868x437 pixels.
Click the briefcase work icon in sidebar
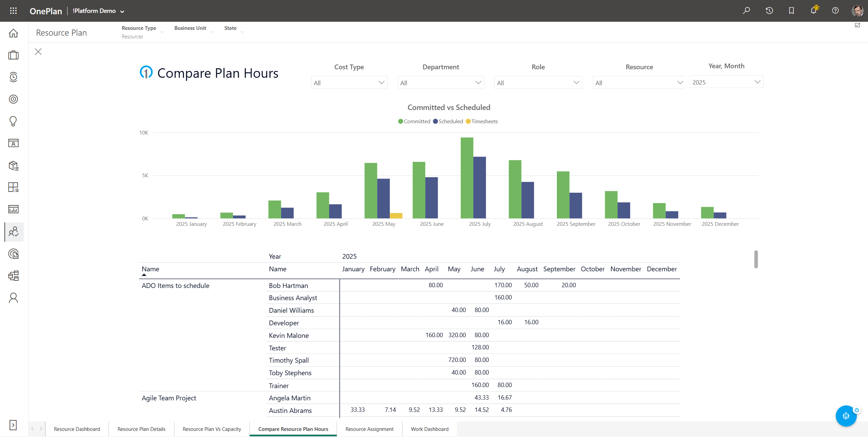[13, 55]
